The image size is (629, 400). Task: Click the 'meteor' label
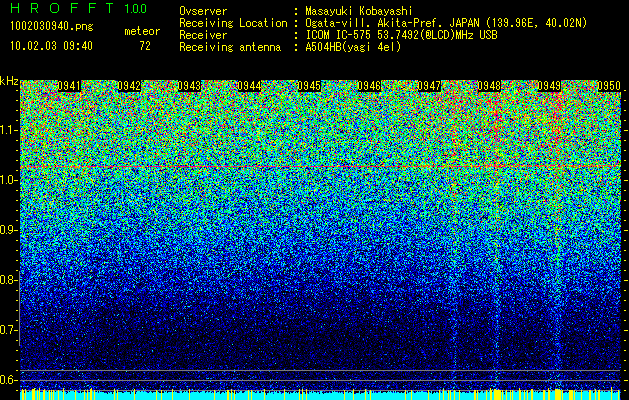click(x=142, y=31)
